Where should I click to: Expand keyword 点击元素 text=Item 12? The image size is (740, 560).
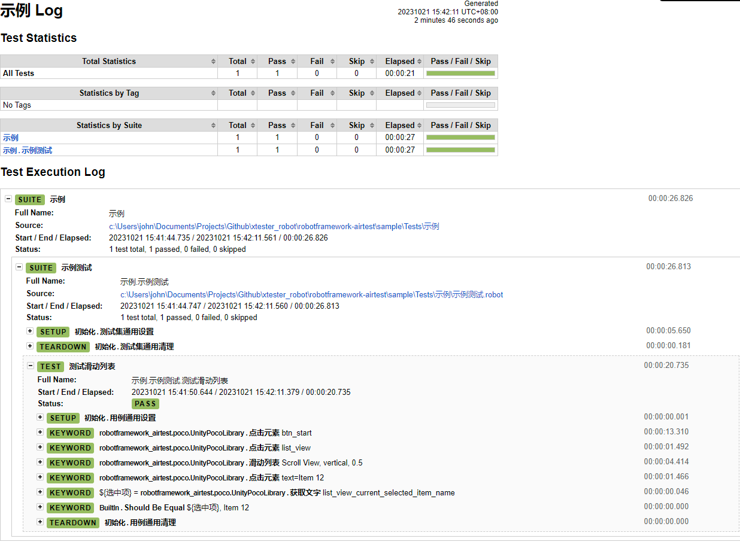40,477
